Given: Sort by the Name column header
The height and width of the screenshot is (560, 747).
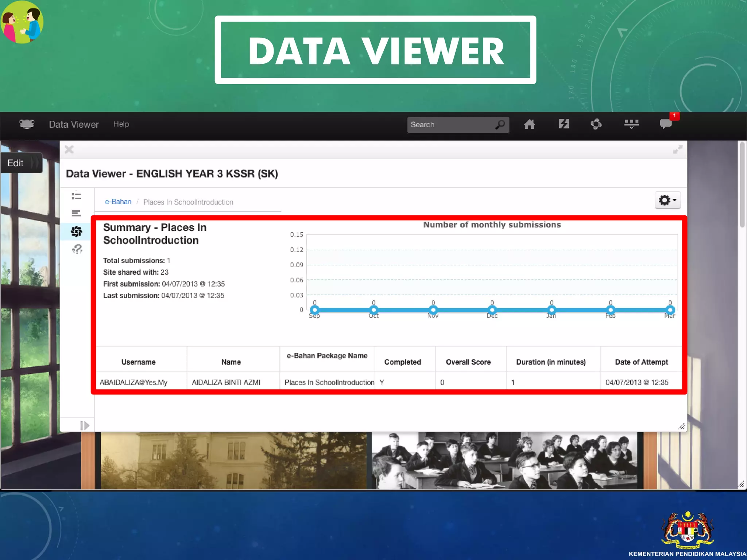Looking at the screenshot, I should 231,362.
